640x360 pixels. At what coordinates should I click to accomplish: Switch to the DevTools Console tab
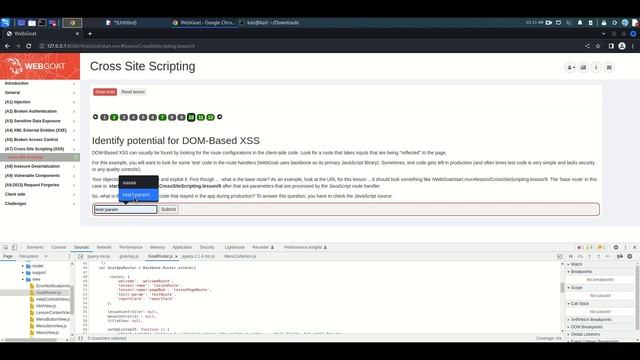(x=59, y=247)
